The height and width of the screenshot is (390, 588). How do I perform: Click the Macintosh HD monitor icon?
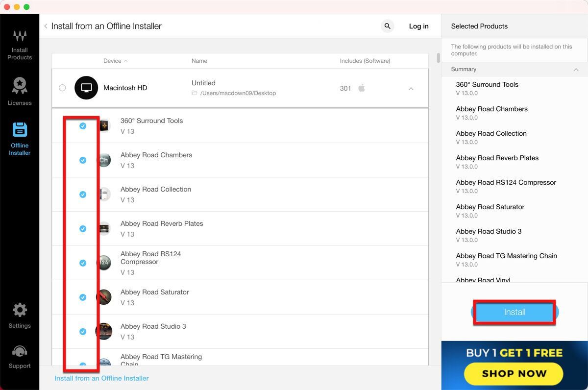click(86, 88)
